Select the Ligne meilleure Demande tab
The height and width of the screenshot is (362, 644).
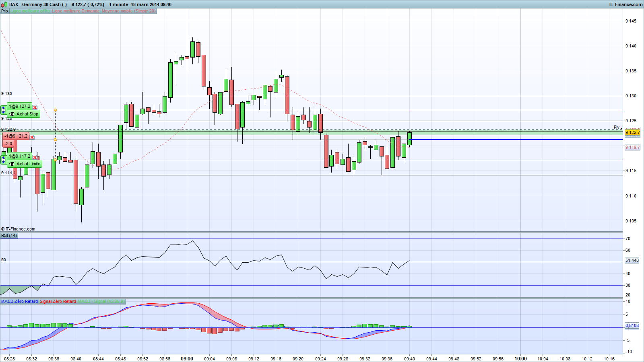point(76,11)
